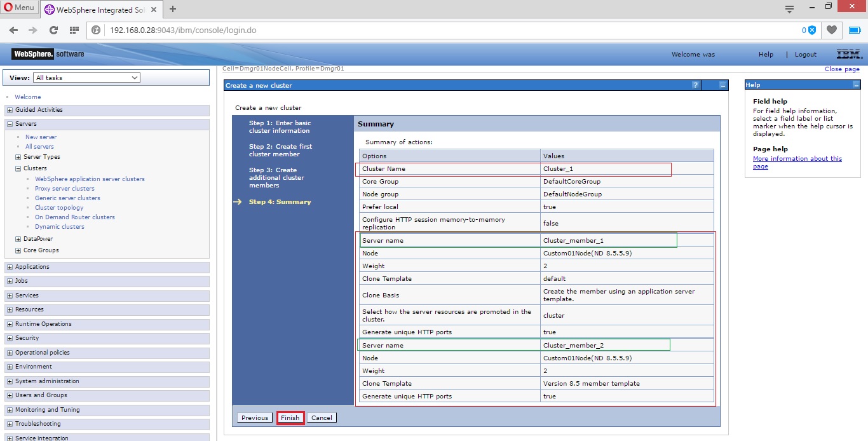
Task: Collapse the Servers section
Action: (x=9, y=125)
